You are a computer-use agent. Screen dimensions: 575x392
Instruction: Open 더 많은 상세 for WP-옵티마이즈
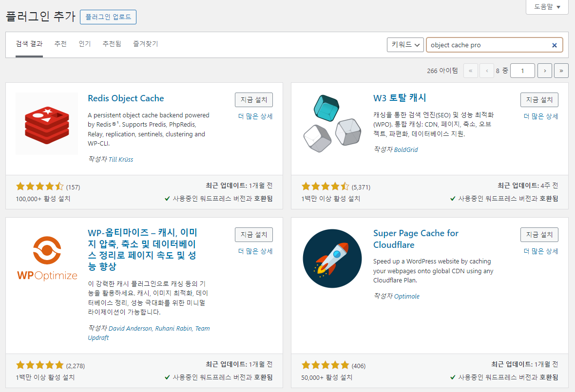255,251
